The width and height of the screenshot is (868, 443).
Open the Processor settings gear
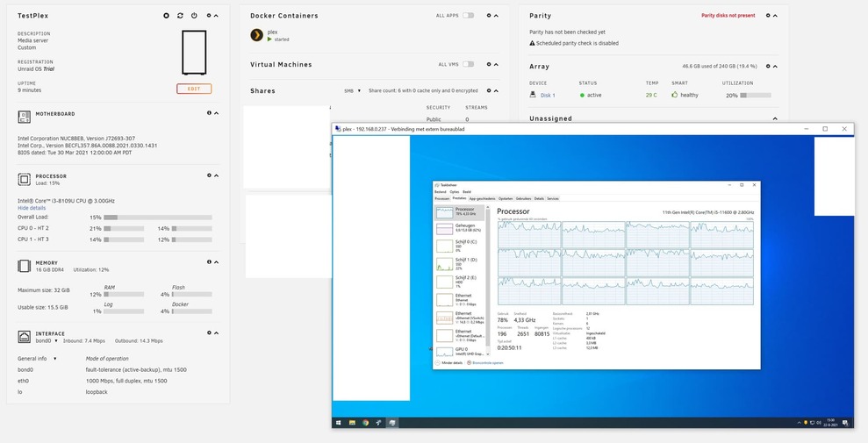click(x=209, y=175)
